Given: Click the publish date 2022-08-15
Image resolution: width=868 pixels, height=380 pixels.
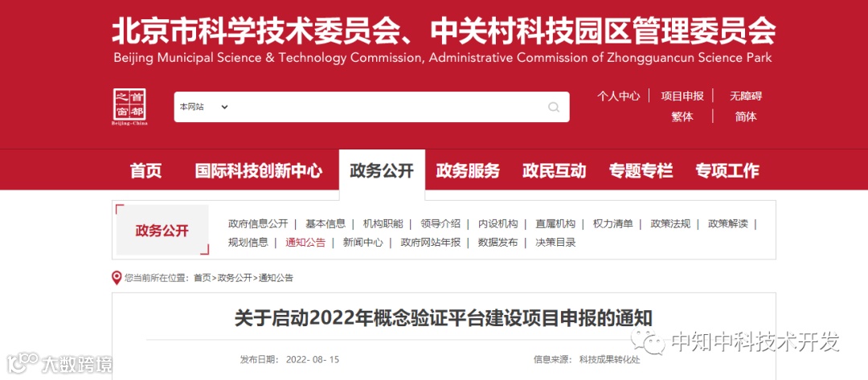Looking at the screenshot, I should pyautogui.click(x=312, y=360).
